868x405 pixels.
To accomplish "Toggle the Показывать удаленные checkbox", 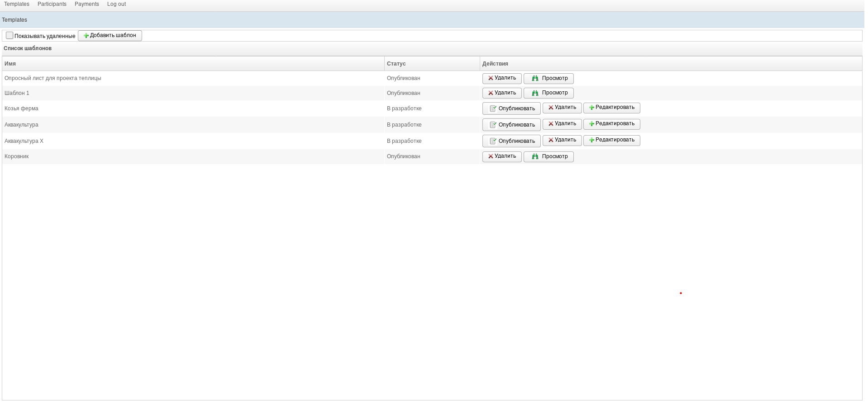I will coord(10,36).
